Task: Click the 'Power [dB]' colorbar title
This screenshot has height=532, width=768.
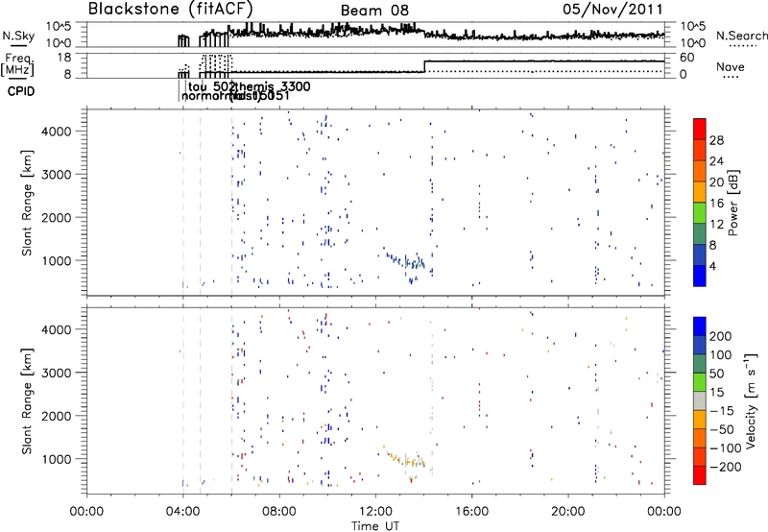Action: tap(733, 203)
